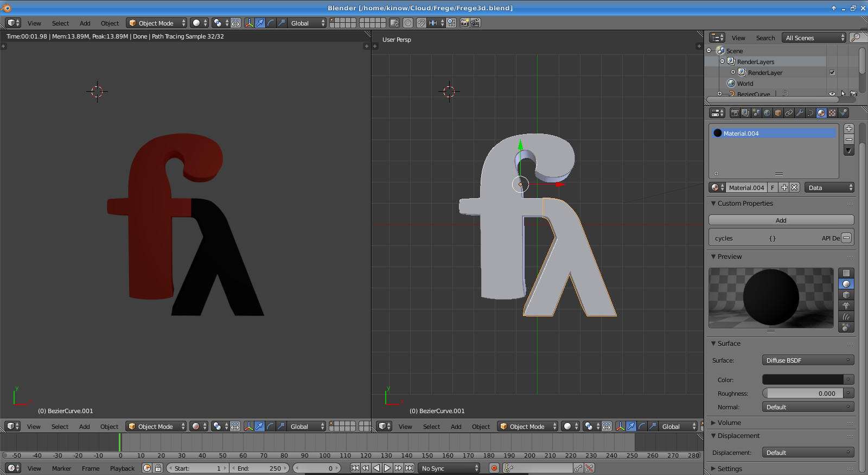The image size is (868, 475).
Task: Click the Normal Default button
Action: click(808, 407)
